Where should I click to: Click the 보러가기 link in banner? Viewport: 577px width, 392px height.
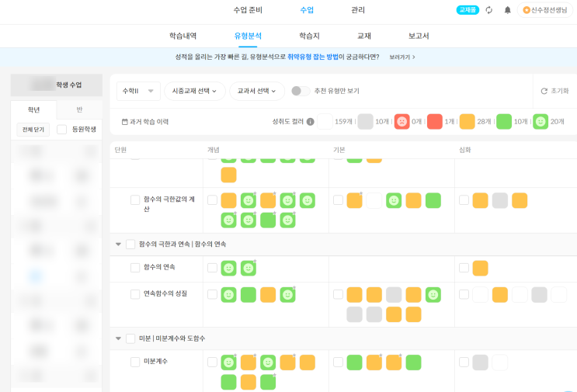click(402, 57)
